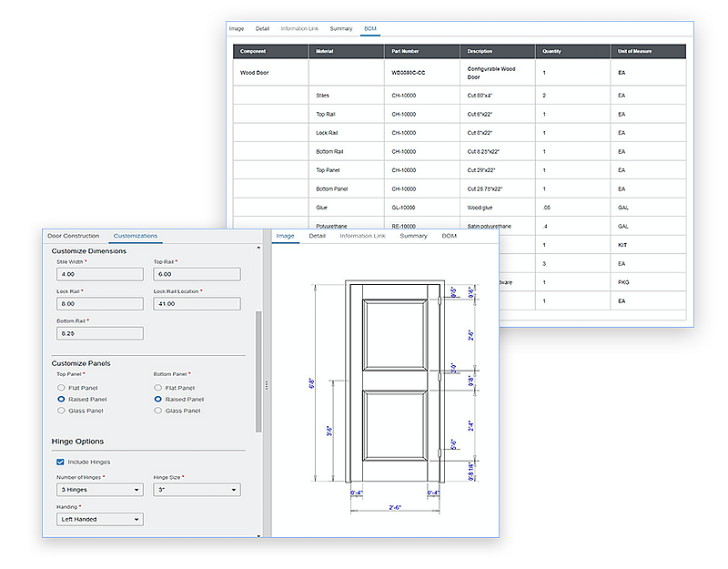The image size is (728, 569).
Task: Expand the Hinge Size dropdown
Action: [x=197, y=490]
